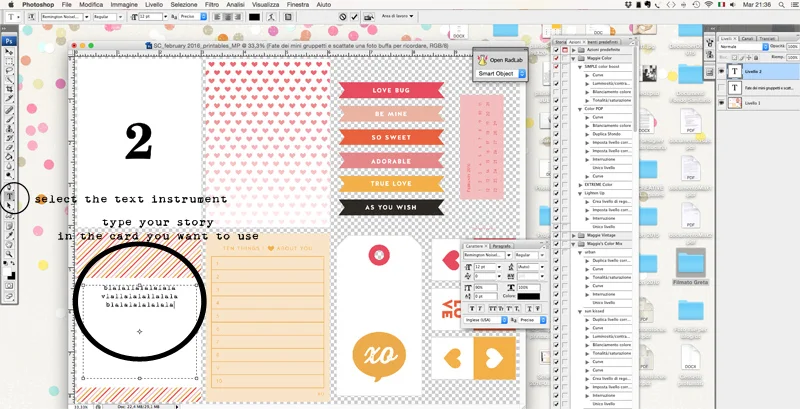The height and width of the screenshot is (409, 800).
Task: Open the Livello menu
Action: click(x=154, y=4)
